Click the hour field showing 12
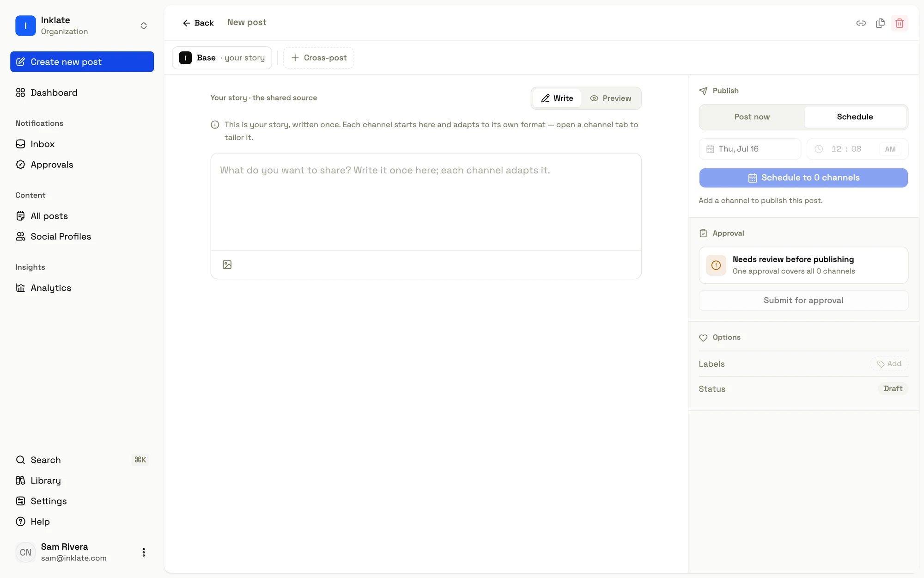The width and height of the screenshot is (924, 578). (x=836, y=149)
